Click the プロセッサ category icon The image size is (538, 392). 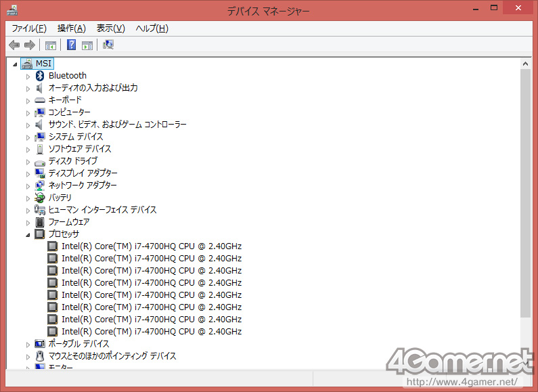40,234
